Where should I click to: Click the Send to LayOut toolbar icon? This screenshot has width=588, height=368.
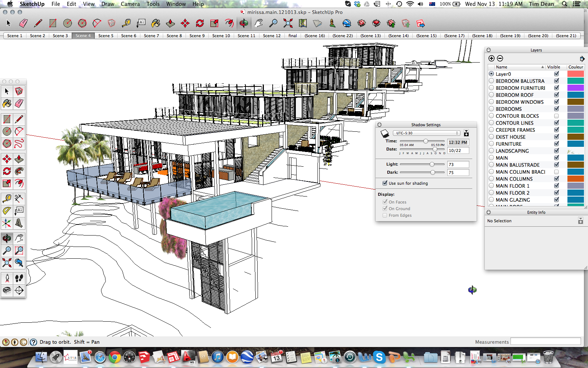[x=420, y=24]
